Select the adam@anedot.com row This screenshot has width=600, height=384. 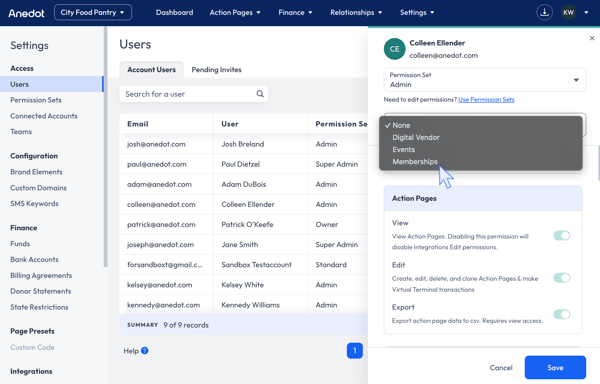(x=243, y=184)
